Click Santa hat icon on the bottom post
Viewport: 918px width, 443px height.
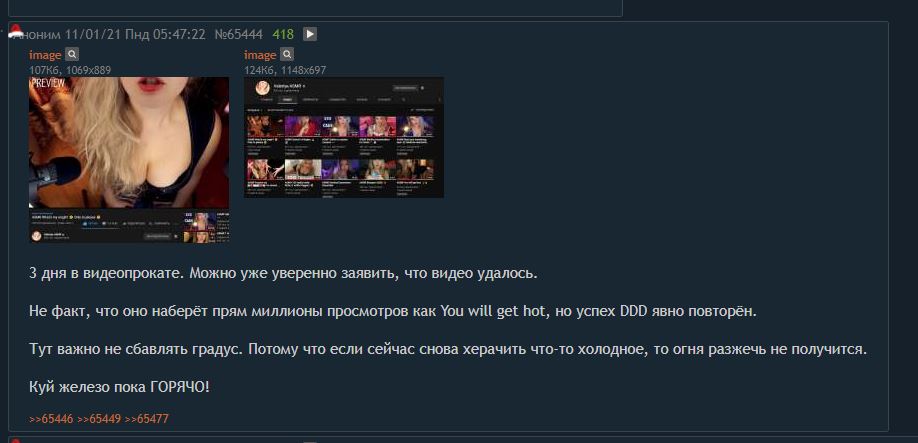click(x=16, y=439)
